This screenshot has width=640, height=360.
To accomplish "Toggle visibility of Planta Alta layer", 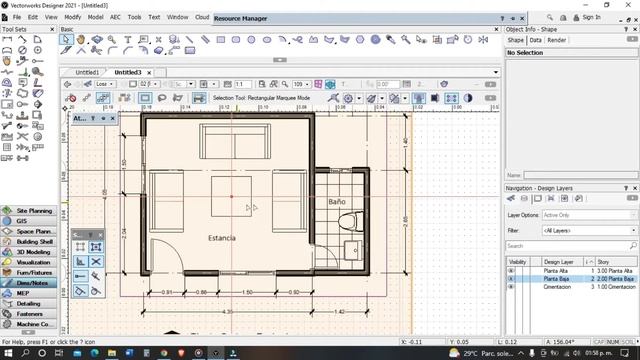I will tap(511, 271).
